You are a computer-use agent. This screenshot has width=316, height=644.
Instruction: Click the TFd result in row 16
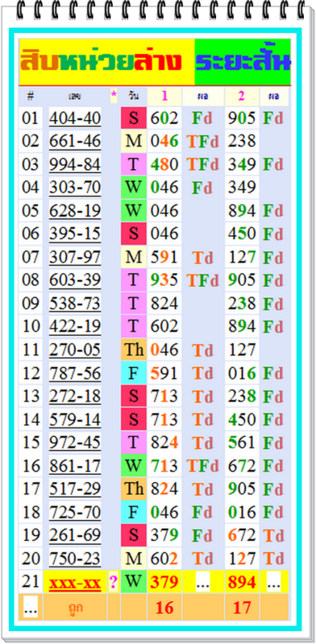tap(203, 466)
